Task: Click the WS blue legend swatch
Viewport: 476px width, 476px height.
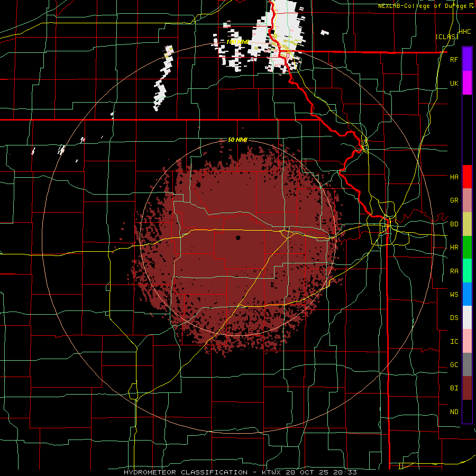Action: click(x=467, y=294)
